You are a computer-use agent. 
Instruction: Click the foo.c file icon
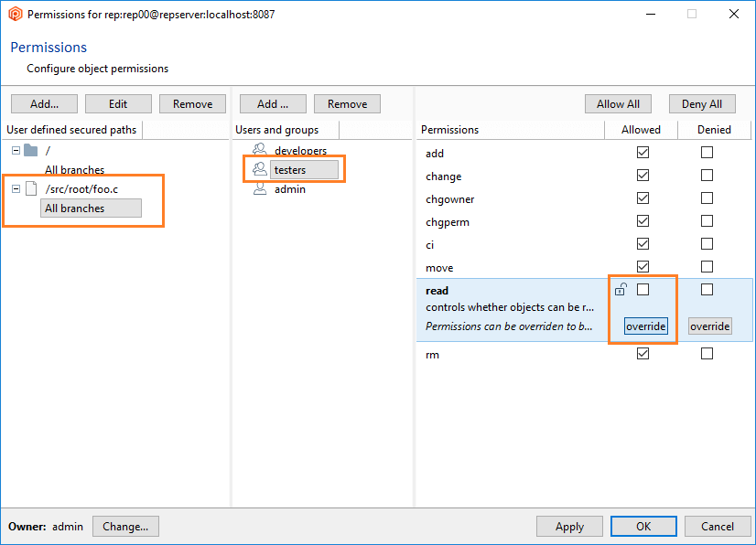pyautogui.click(x=31, y=188)
